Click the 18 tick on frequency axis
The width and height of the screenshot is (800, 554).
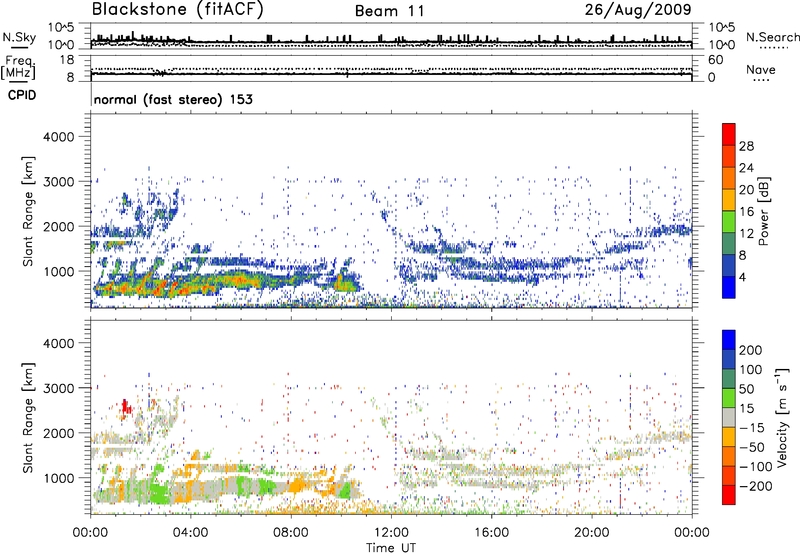(x=67, y=60)
